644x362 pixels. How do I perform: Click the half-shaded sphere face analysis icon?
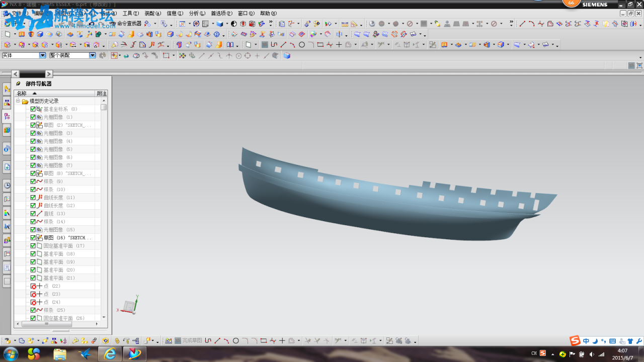[234, 24]
